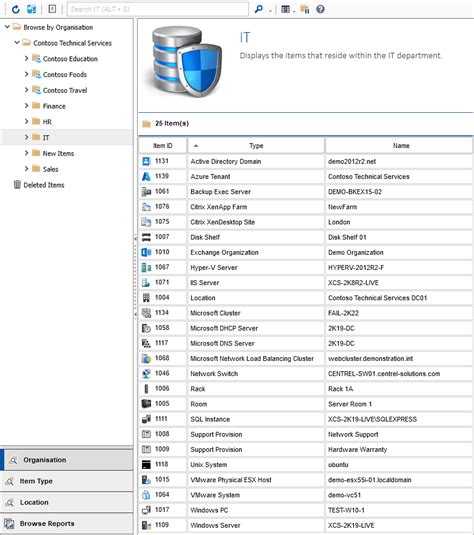Click the SQL Instance row icon
474x535 pixels.
(146, 419)
